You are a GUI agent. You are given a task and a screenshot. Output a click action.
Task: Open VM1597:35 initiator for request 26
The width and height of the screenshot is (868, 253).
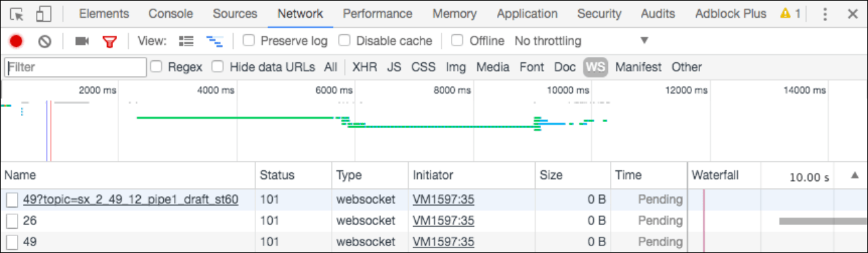(x=443, y=220)
